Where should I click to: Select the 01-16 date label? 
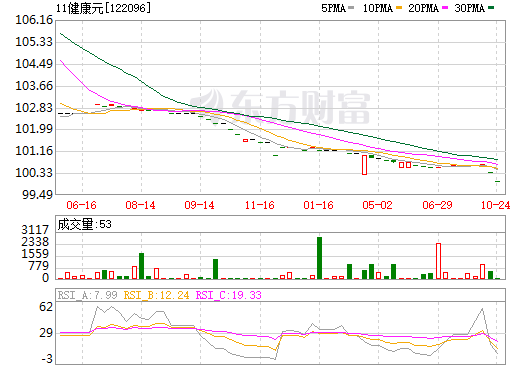click(319, 205)
